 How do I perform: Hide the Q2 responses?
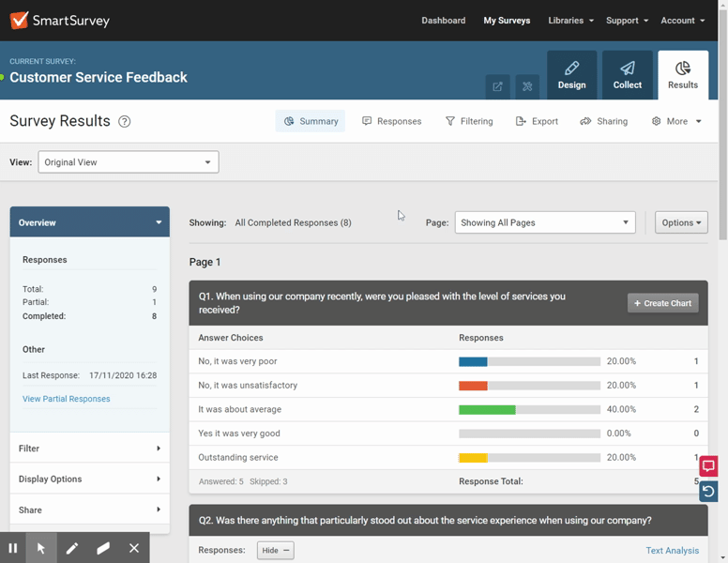point(275,551)
